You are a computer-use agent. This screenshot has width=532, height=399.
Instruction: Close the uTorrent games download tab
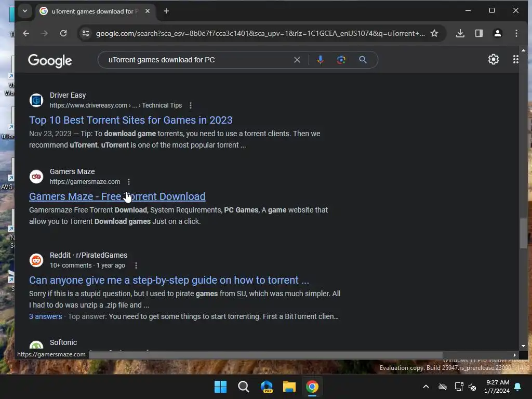pyautogui.click(x=148, y=11)
